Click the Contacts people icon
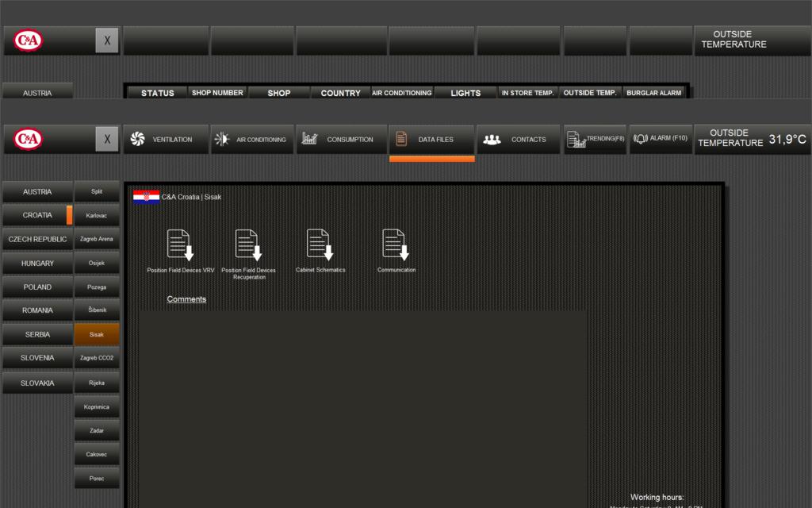Image resolution: width=812 pixels, height=508 pixels. (x=492, y=139)
